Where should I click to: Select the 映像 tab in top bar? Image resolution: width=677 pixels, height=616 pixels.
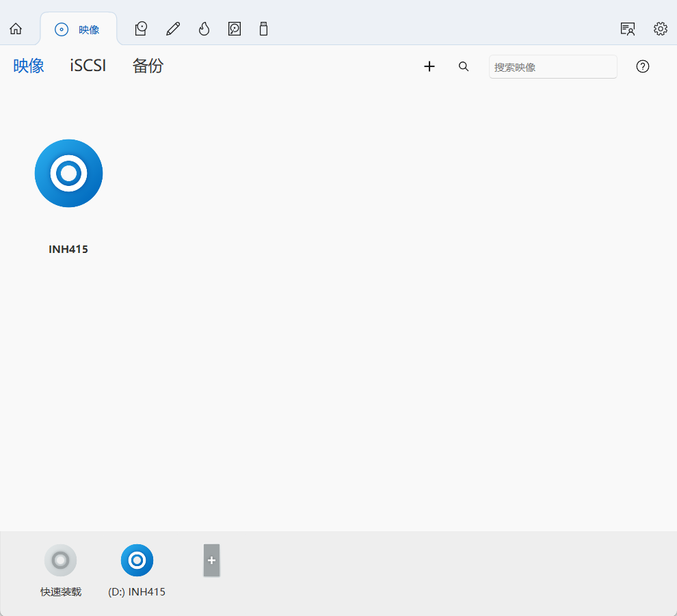pos(78,29)
